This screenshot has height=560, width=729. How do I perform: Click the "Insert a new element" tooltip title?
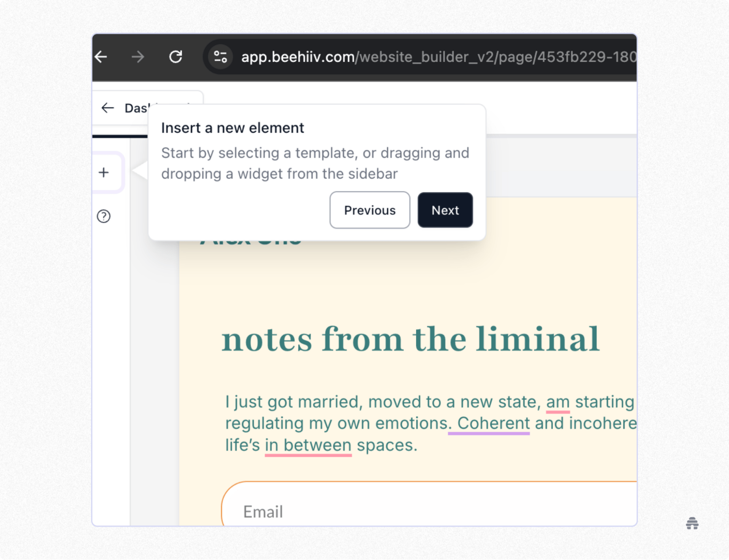tap(232, 128)
